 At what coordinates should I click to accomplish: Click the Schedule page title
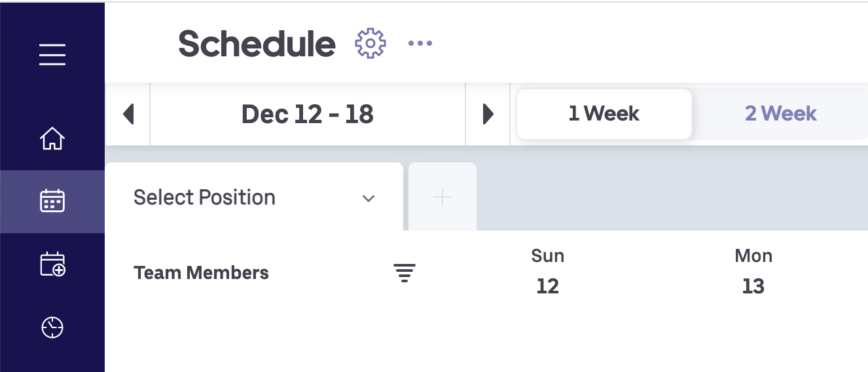[x=257, y=44]
